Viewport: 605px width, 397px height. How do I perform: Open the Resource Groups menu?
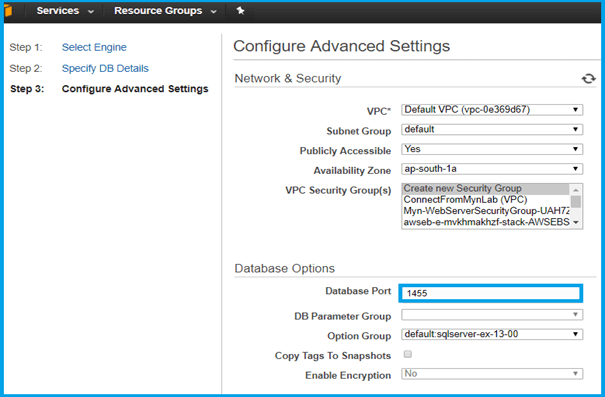click(165, 11)
